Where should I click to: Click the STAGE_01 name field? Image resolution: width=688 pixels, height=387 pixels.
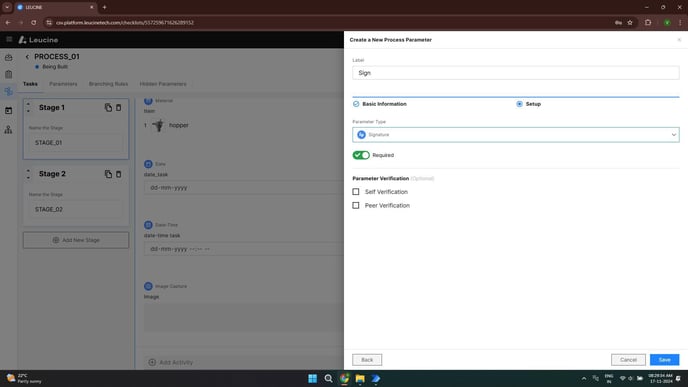point(75,143)
